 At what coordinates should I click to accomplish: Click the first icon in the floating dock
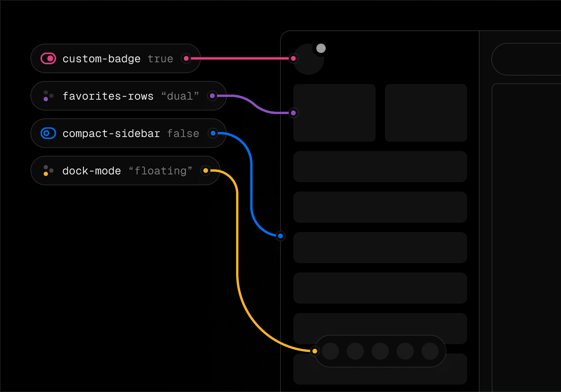[x=330, y=351]
